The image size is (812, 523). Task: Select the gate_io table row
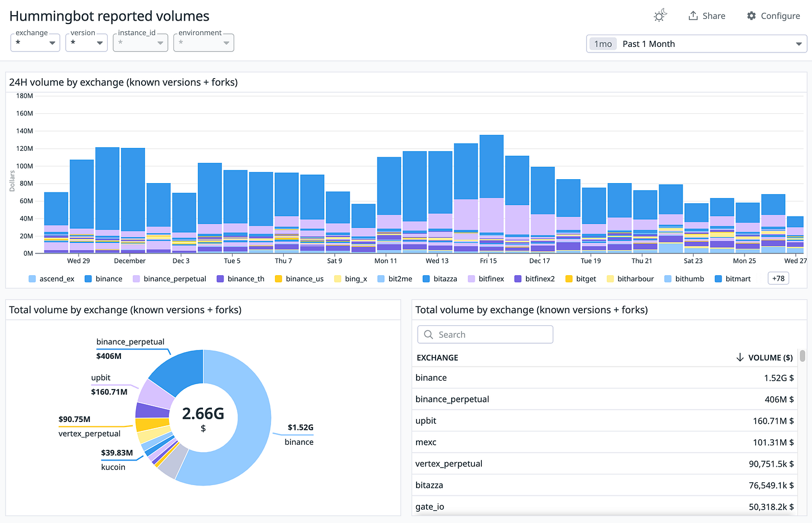click(x=605, y=506)
